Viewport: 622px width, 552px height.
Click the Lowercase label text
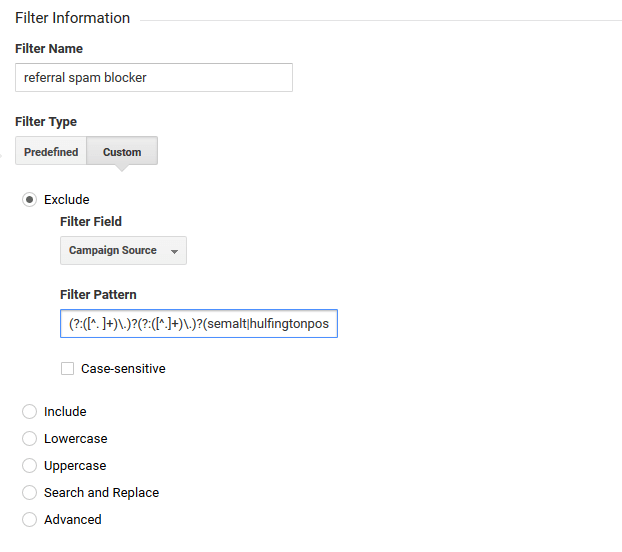76,439
